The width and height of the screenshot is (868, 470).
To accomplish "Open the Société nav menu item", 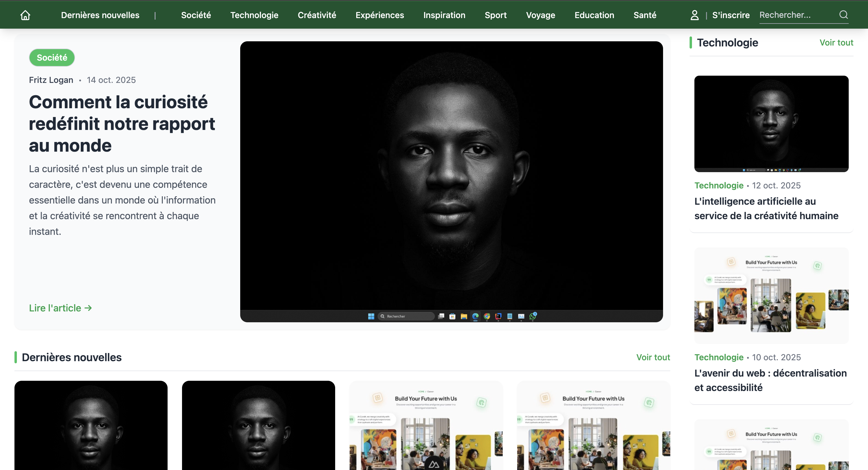I will pos(196,15).
